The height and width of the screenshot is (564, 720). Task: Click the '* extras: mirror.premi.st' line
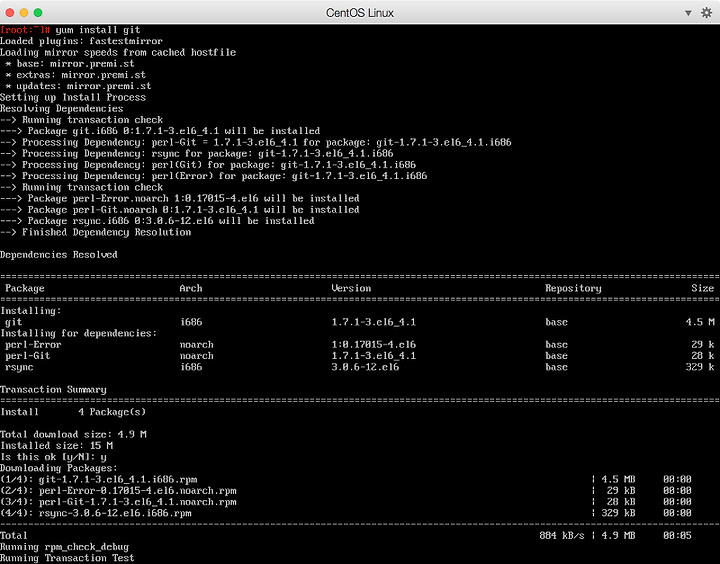[x=75, y=75]
